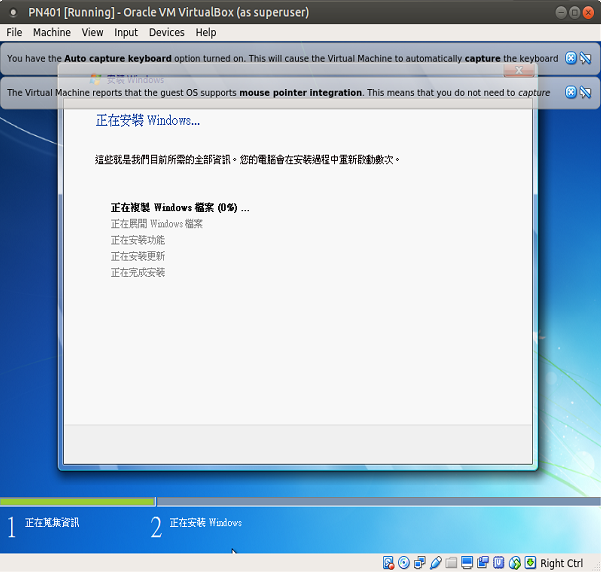Click the '正在複製 Windows 檔案 (0%)' step
This screenshot has height=572, width=601.
(x=180, y=208)
